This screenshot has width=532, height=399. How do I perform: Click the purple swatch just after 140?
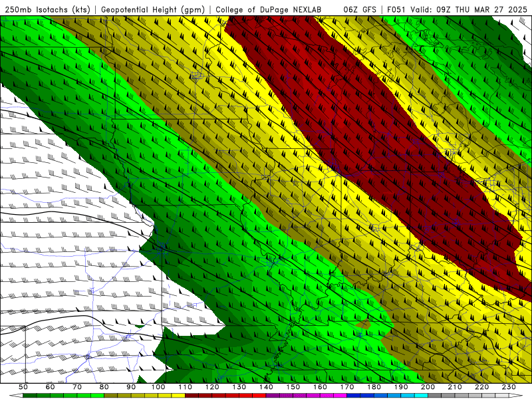click(273, 395)
